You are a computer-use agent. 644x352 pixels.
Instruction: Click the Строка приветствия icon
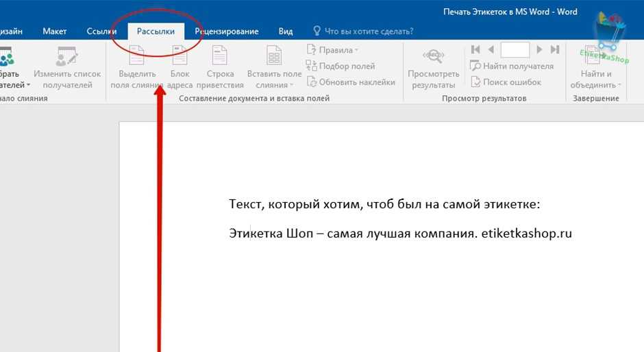(x=220, y=56)
